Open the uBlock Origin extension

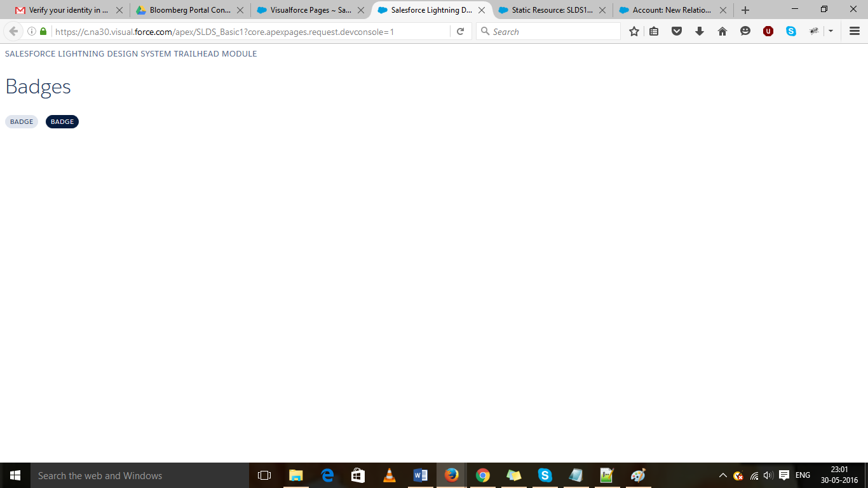tap(768, 30)
